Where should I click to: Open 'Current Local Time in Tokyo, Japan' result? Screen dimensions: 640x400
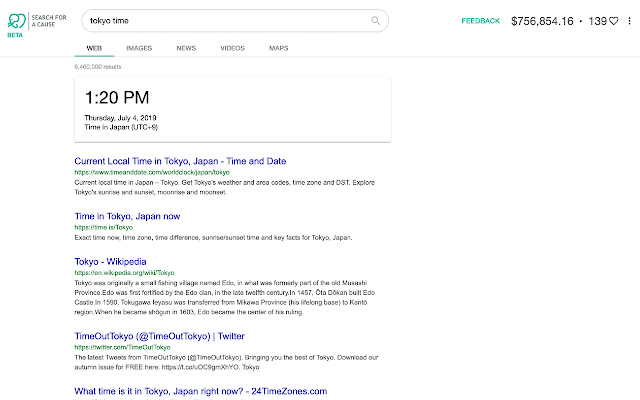(180, 160)
